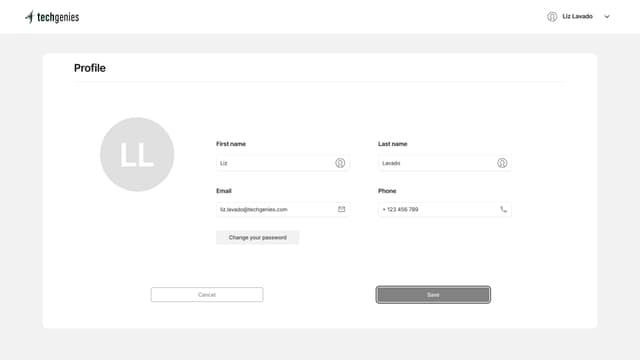Click Change your password button
Image resolution: width=640 pixels, height=360 pixels.
tap(258, 237)
